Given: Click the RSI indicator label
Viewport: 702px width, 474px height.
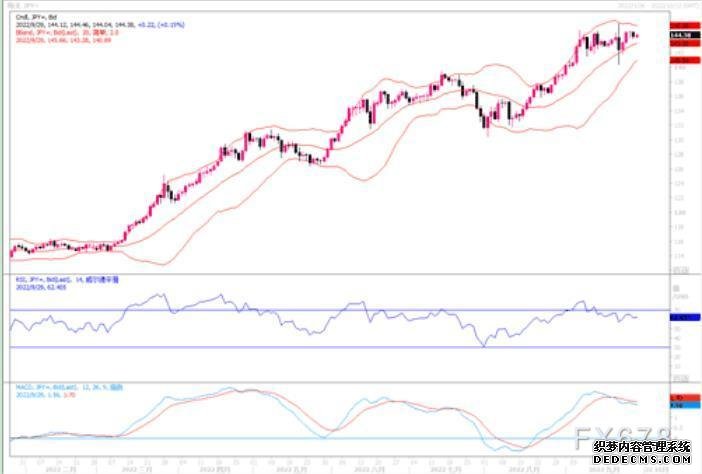Looking at the screenshot, I should [60, 279].
